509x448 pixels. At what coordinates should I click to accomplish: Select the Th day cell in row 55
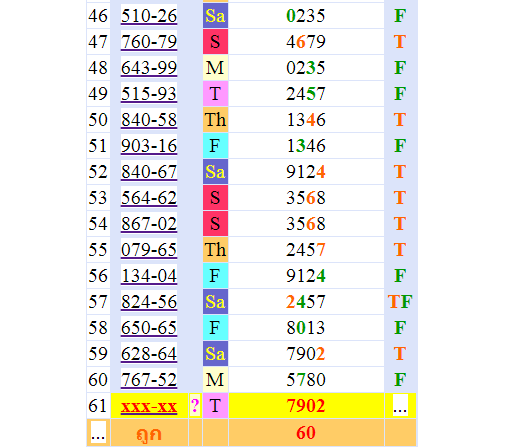tap(215, 250)
